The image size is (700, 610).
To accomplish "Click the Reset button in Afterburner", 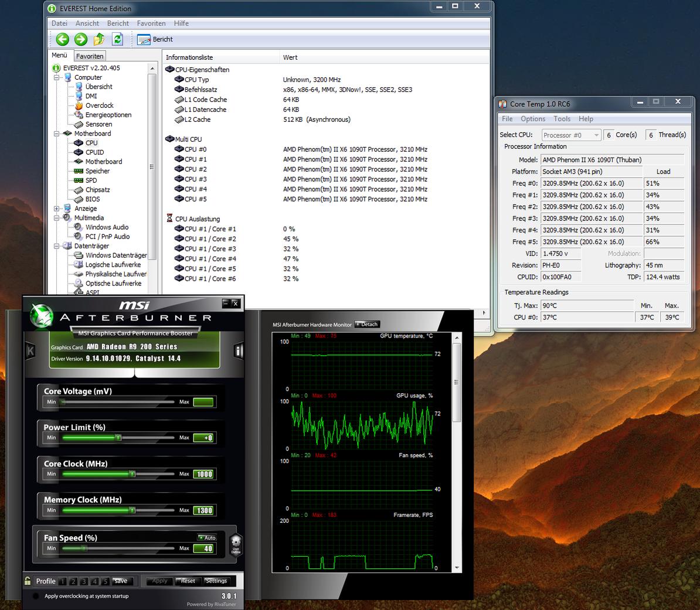I will (x=188, y=581).
